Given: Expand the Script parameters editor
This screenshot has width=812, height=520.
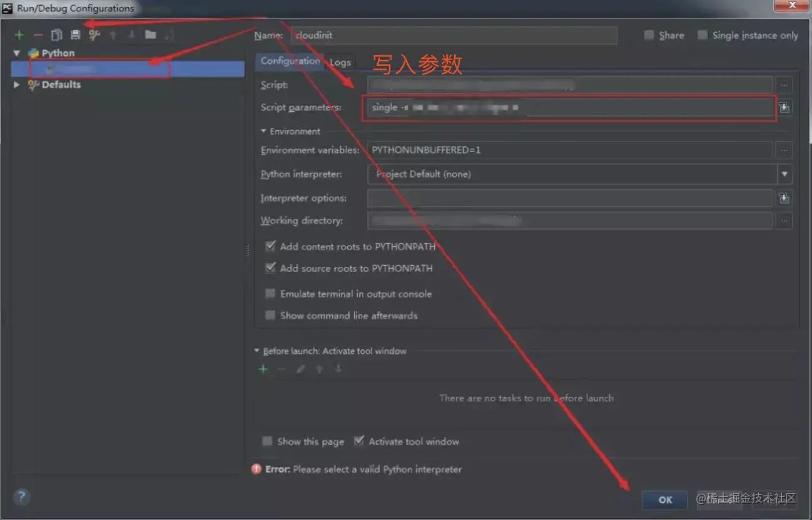Looking at the screenshot, I should click(x=784, y=108).
